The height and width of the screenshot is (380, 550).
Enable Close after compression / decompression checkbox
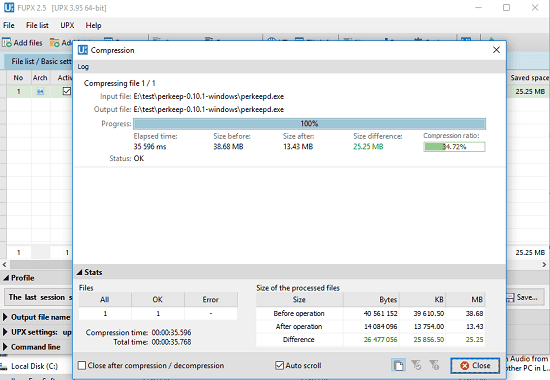[82, 366]
